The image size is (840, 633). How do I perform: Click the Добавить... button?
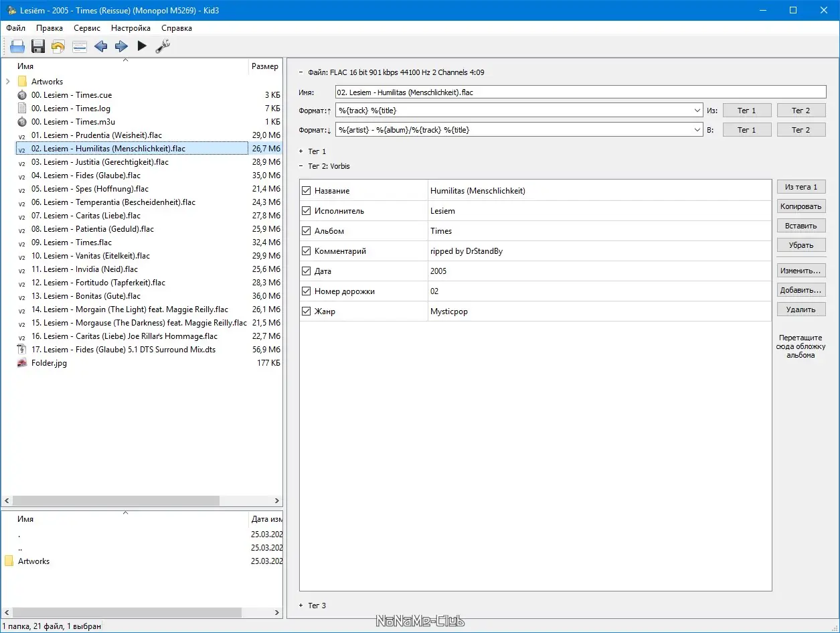pyautogui.click(x=801, y=290)
